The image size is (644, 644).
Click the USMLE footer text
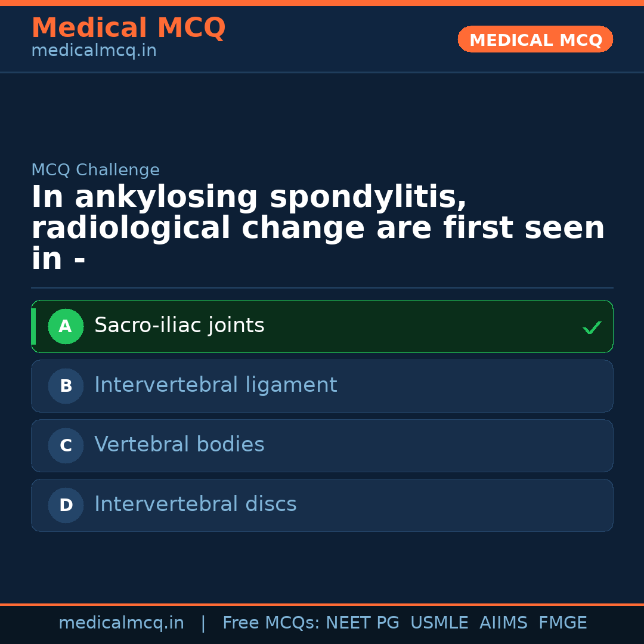[439, 623]
